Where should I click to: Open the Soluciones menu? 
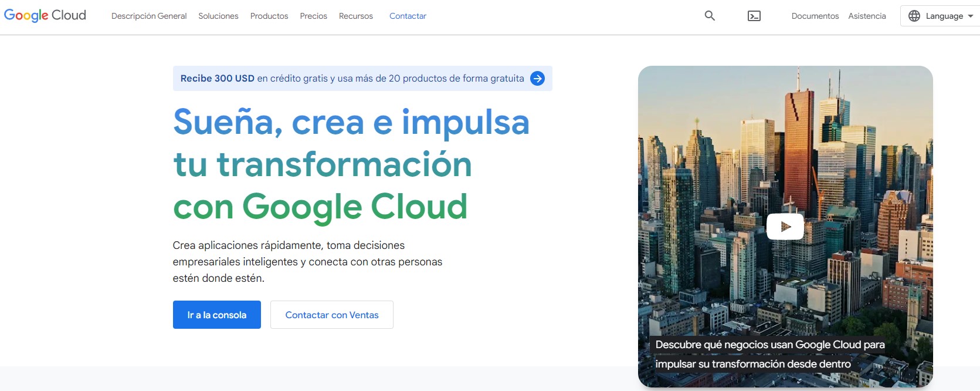point(218,16)
